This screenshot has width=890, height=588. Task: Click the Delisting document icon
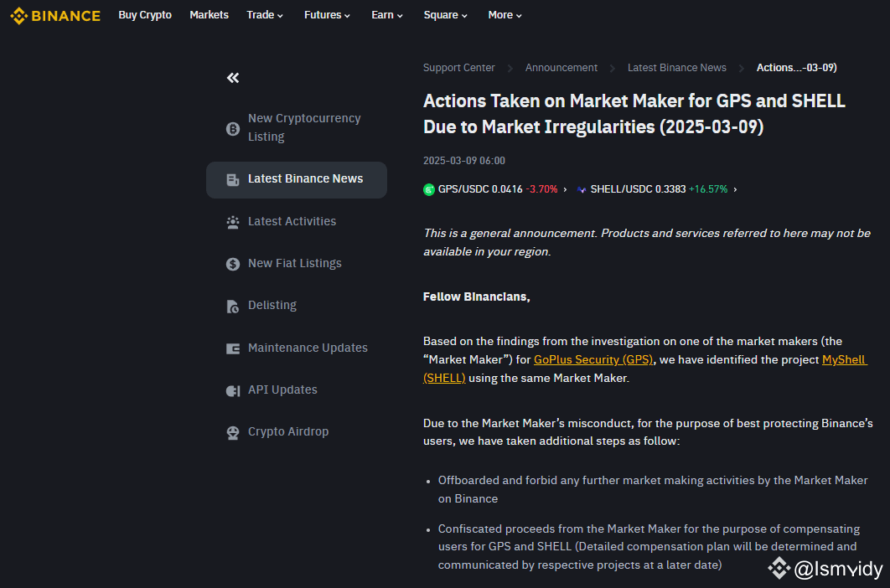(232, 306)
